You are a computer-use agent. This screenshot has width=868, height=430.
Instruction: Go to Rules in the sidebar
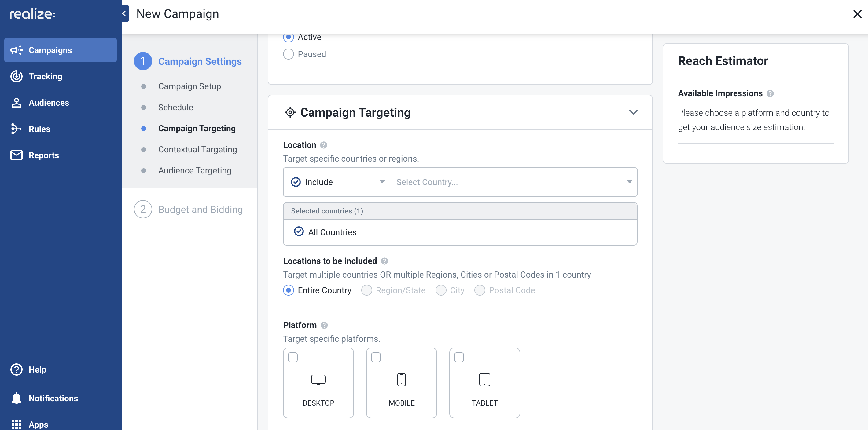coord(60,129)
